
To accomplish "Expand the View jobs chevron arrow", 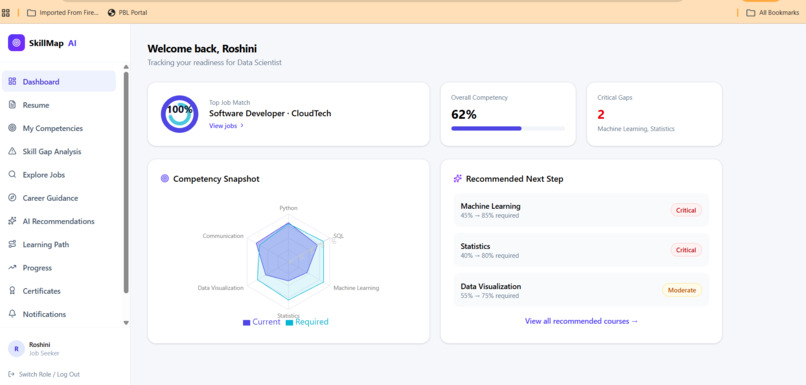I will pos(242,125).
